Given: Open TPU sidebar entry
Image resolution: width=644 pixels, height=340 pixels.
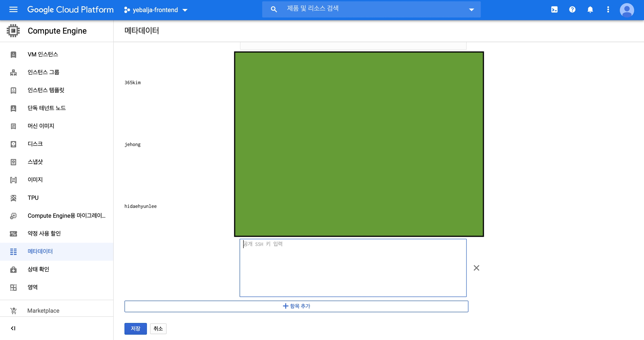Looking at the screenshot, I should pos(33,198).
